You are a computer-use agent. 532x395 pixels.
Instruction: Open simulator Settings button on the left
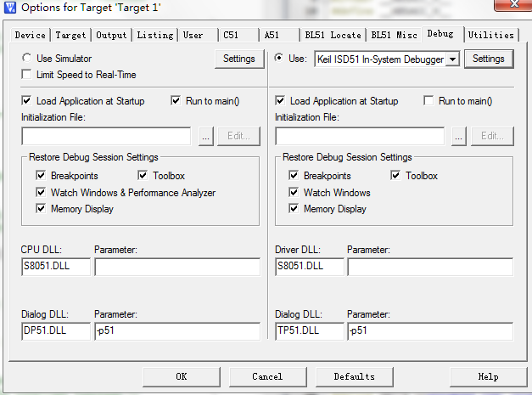click(x=238, y=59)
